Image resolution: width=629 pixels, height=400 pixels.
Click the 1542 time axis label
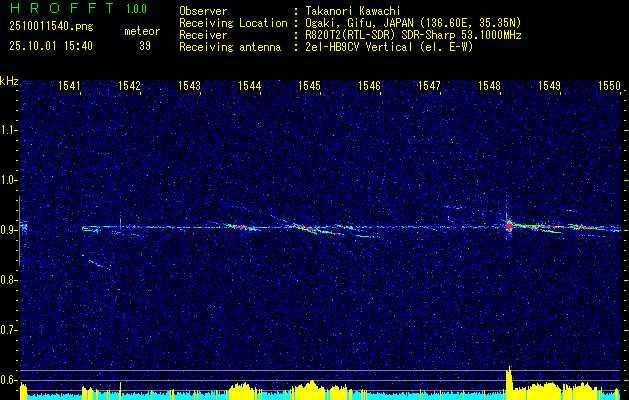point(130,85)
